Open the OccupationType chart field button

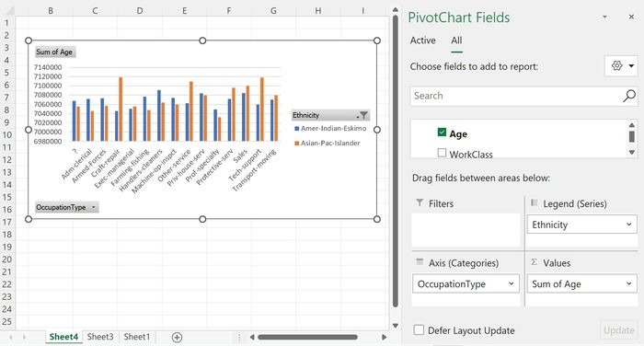pyautogui.click(x=66, y=208)
